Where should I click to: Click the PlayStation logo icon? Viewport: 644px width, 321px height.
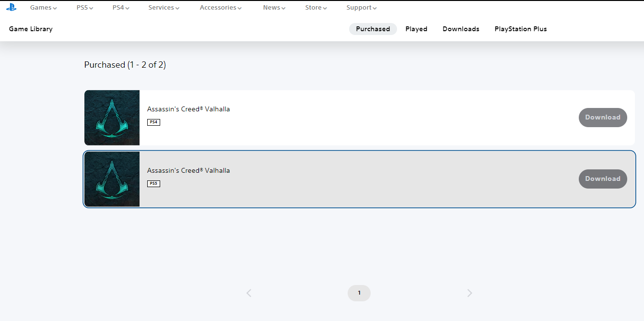(x=11, y=8)
